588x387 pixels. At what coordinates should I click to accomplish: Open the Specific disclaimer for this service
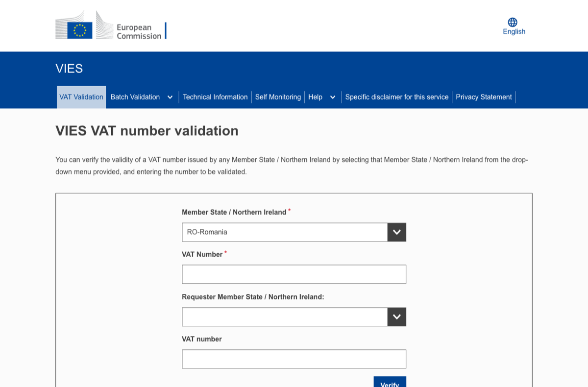pos(397,97)
